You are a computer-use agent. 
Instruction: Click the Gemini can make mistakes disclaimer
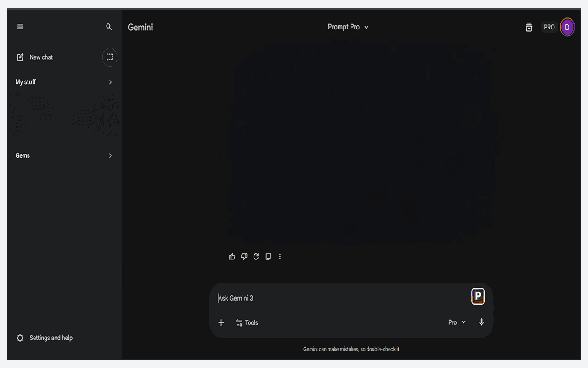(x=351, y=349)
